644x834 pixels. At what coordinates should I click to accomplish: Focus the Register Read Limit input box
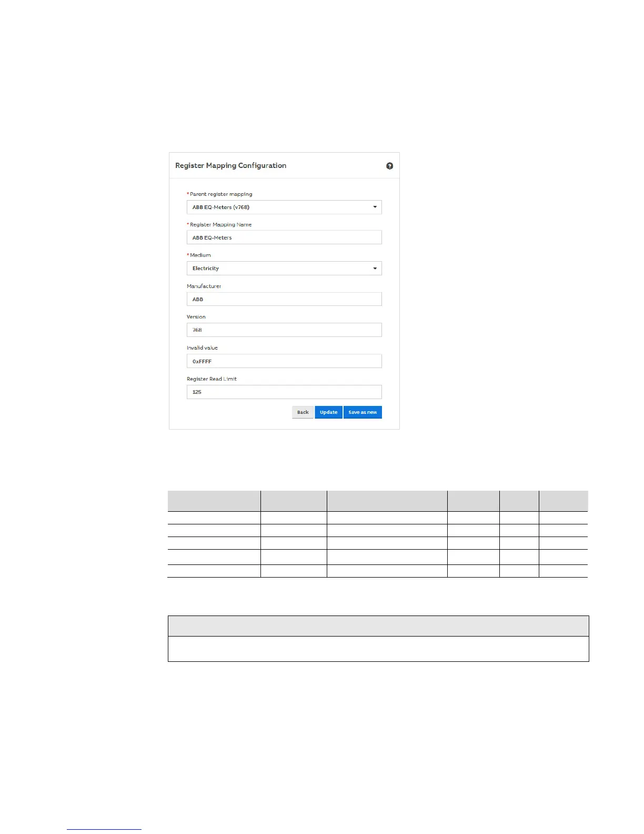pyautogui.click(x=284, y=392)
